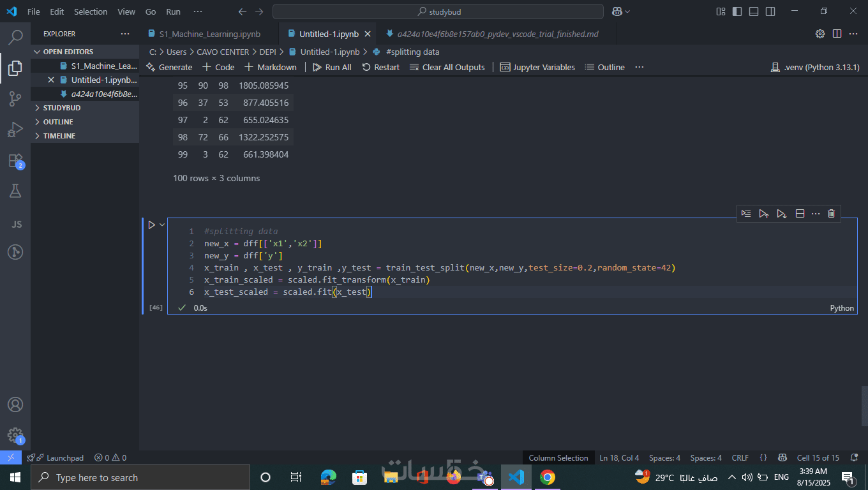Image resolution: width=868 pixels, height=490 pixels.
Task: Open the Selection menu
Action: click(91, 11)
